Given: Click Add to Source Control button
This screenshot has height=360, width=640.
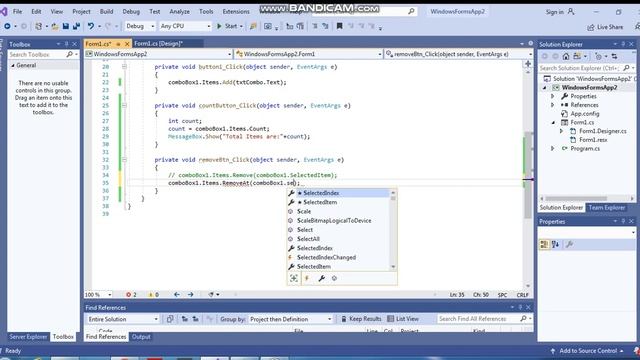Looking at the screenshot, I should (587, 351).
